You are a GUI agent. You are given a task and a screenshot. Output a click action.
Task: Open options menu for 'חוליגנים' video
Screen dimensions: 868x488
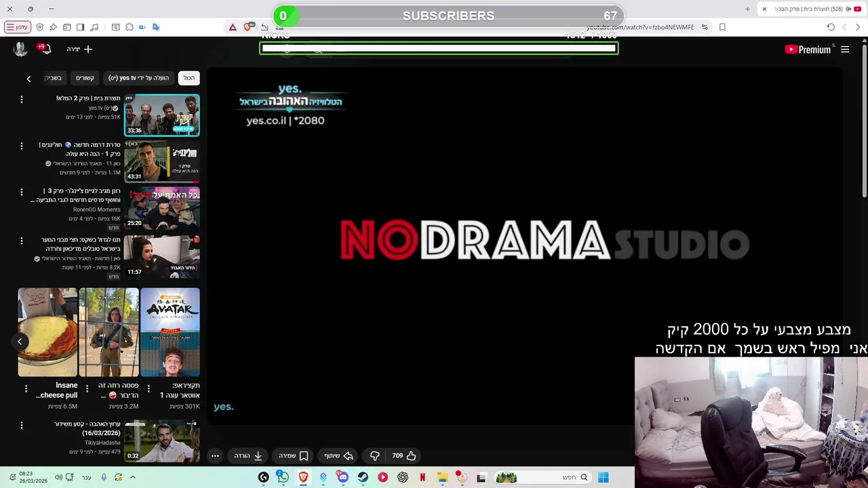(x=22, y=146)
